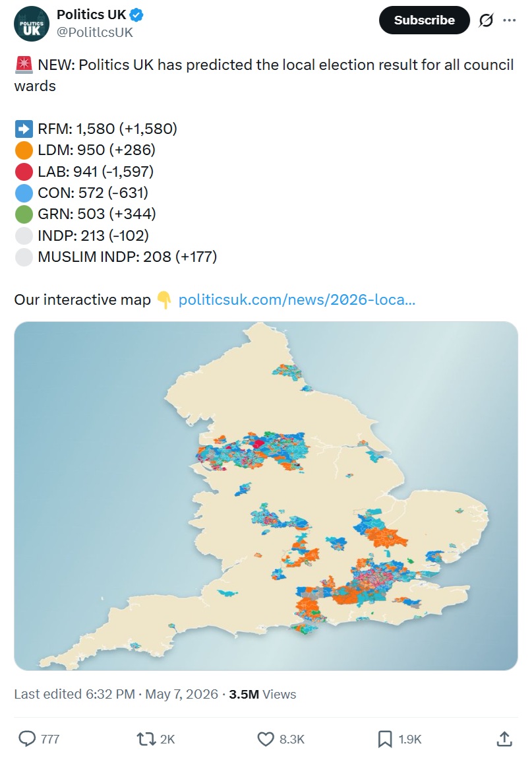Screen dimensions: 532x758
Task: Click the Politics UK display name
Action: [x=92, y=15]
